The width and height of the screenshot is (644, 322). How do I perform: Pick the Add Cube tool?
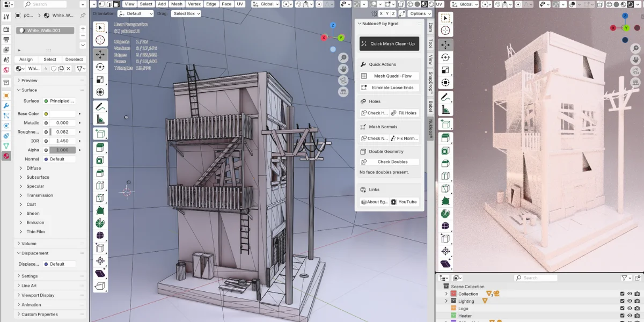tap(100, 133)
